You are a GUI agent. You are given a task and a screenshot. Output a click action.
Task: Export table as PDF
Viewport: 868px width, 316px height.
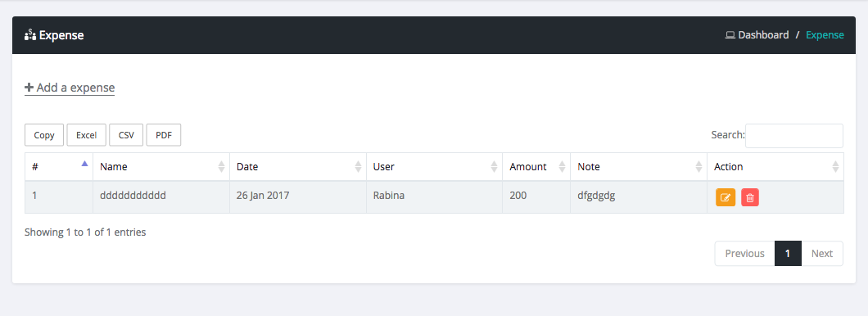[x=164, y=135]
